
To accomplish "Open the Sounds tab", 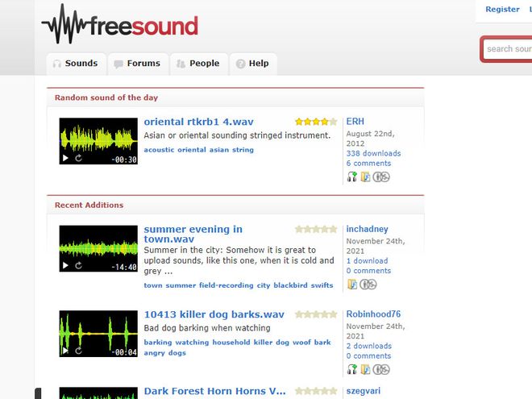I will click(77, 64).
